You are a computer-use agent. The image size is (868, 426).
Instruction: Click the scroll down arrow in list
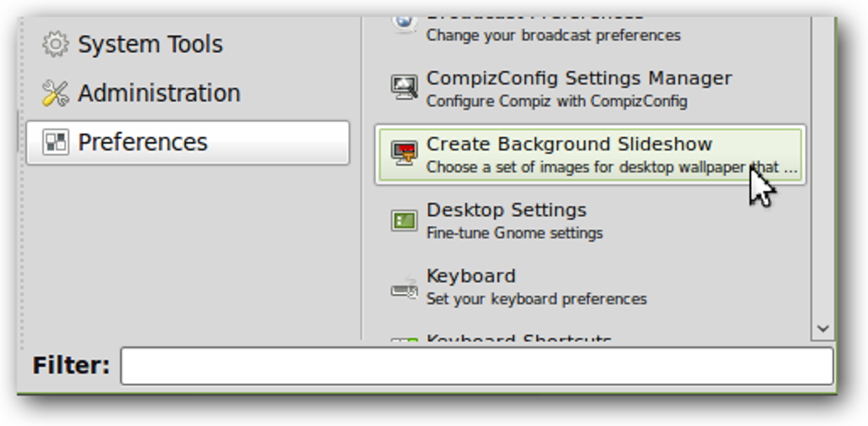[x=823, y=327]
